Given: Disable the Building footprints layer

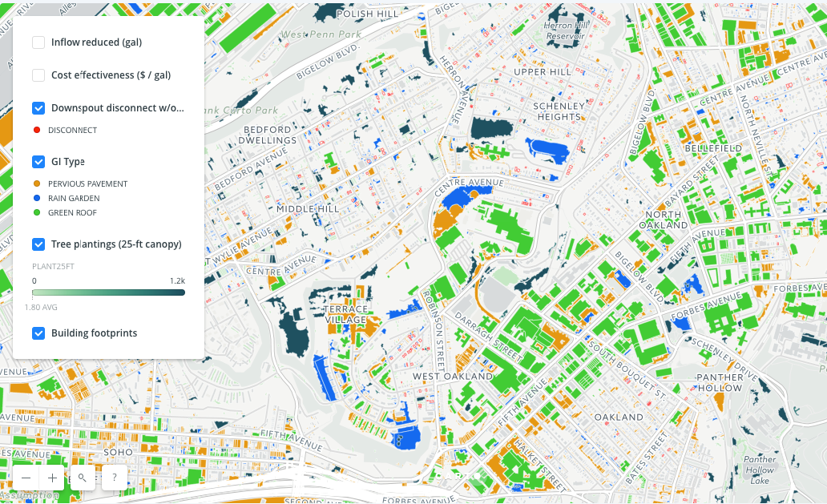Looking at the screenshot, I should tap(38, 333).
